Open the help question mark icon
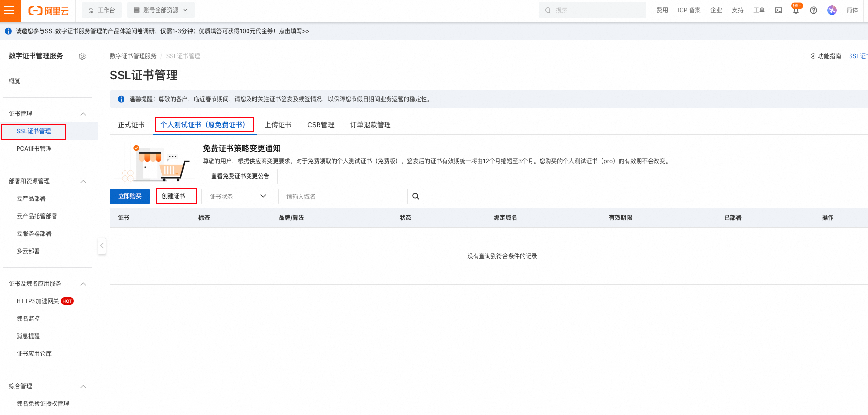 [814, 10]
